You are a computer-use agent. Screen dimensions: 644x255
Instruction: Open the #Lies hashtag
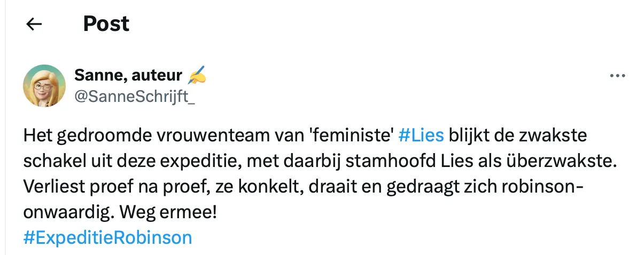click(x=421, y=136)
